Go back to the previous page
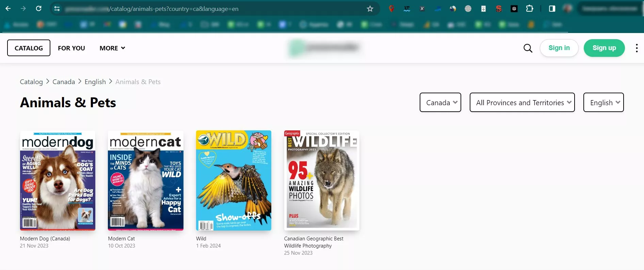The width and height of the screenshot is (644, 270). coord(8,9)
